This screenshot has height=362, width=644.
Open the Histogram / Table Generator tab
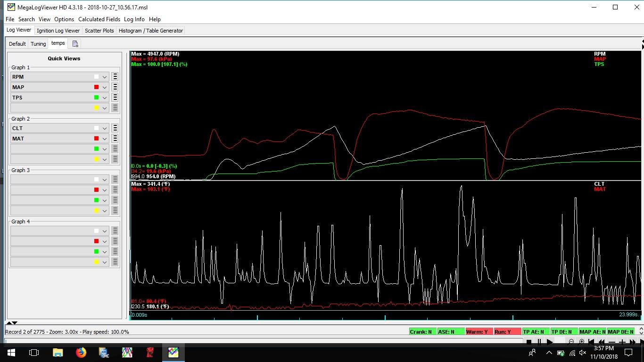point(151,31)
